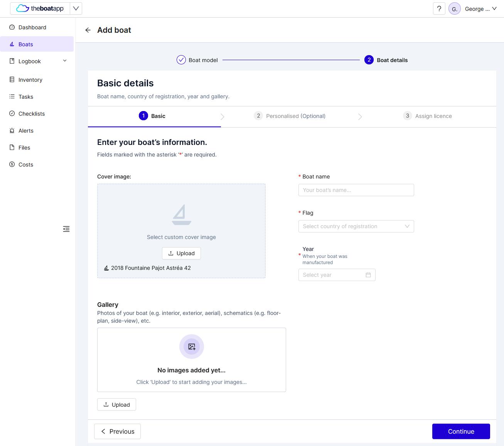Open Inventory in the sidebar
The image size is (504, 446).
pyautogui.click(x=37, y=80)
